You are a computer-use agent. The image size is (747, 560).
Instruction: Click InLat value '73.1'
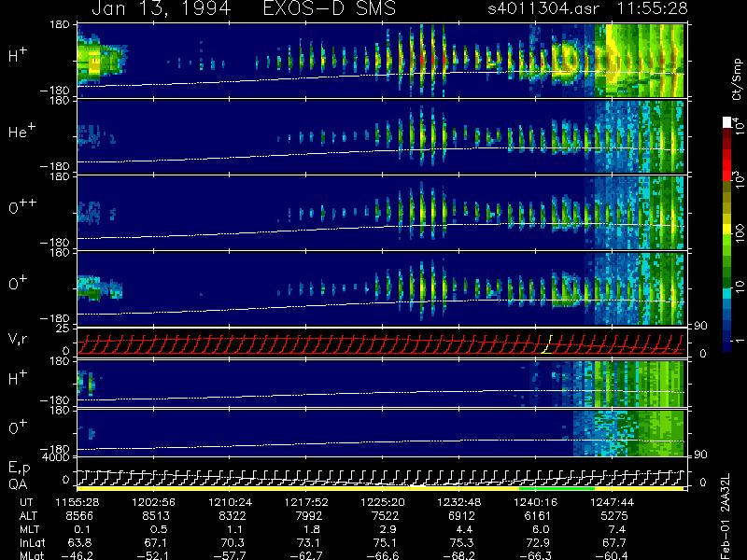point(309,542)
